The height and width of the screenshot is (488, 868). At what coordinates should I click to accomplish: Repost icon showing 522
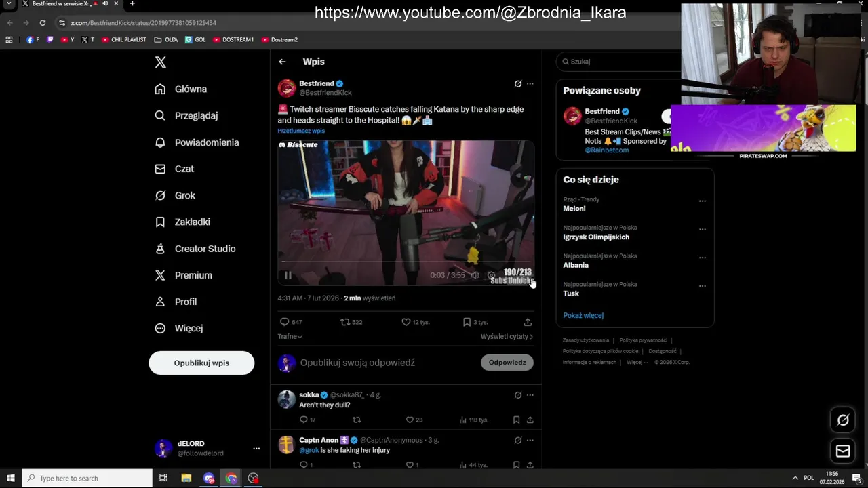(344, 322)
